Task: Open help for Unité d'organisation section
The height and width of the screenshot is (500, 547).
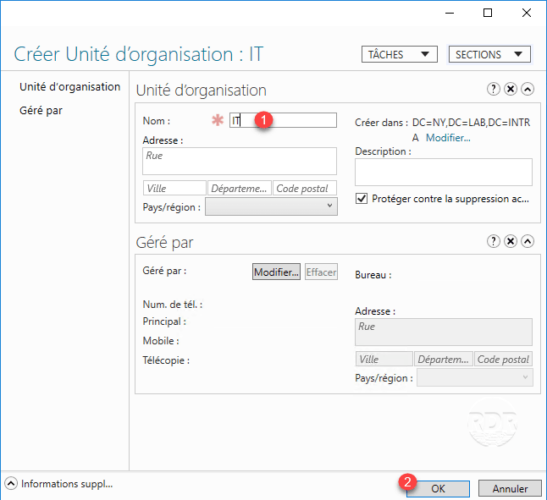Action: click(x=493, y=89)
